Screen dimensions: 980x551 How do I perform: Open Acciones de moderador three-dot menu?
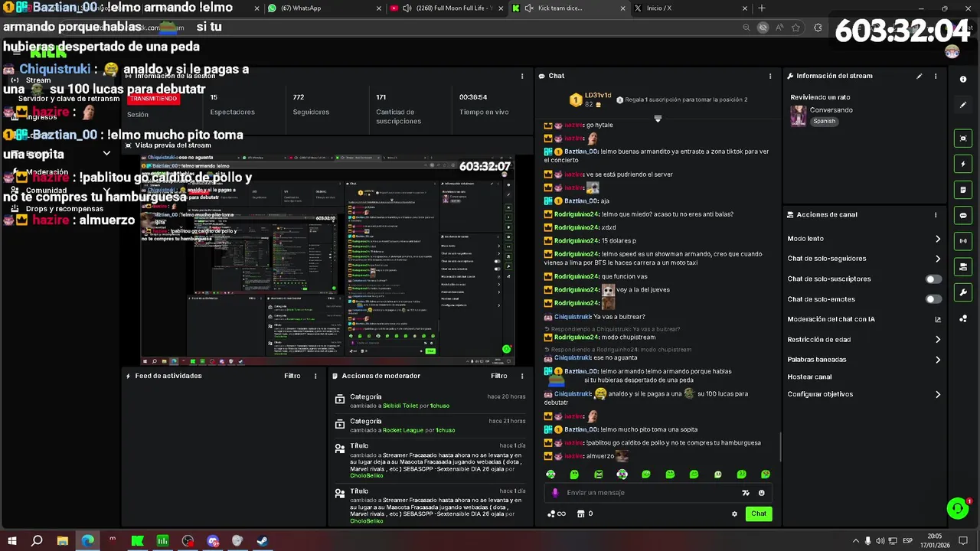click(x=522, y=376)
